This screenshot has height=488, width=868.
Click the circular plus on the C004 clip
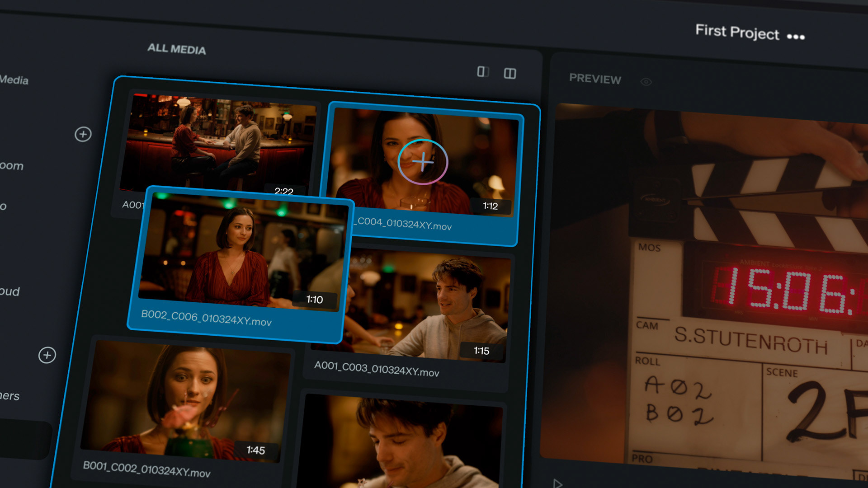pyautogui.click(x=423, y=162)
